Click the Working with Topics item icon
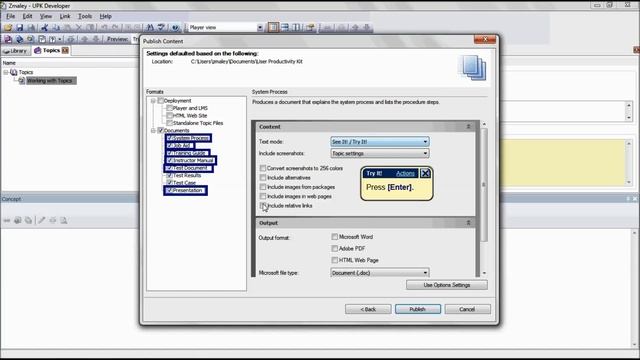This screenshot has height=360, width=640. click(22, 80)
